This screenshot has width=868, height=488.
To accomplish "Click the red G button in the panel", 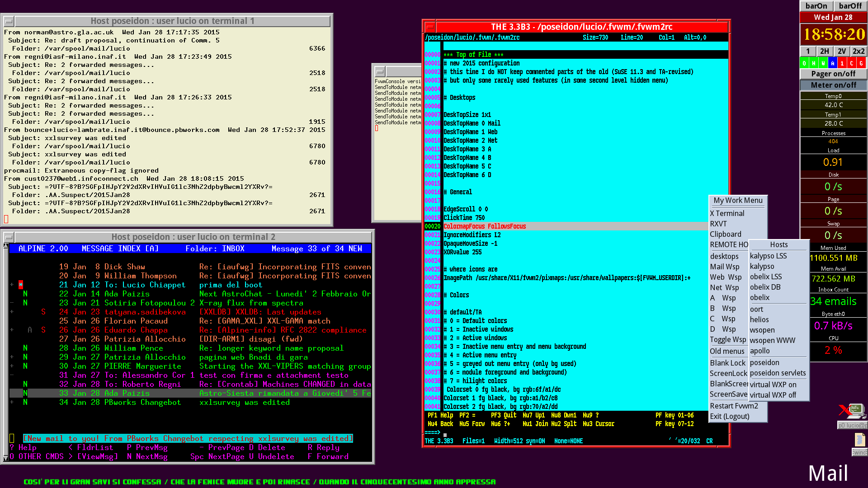I will click(x=861, y=64).
